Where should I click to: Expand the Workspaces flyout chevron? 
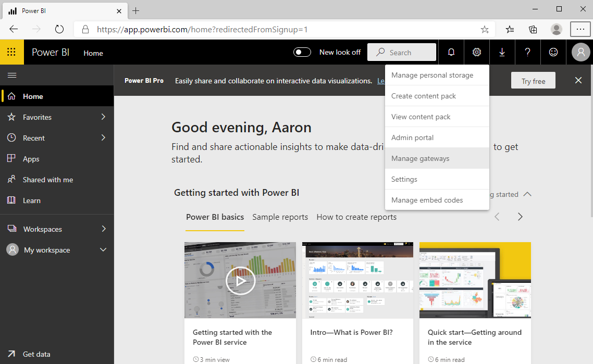103,229
